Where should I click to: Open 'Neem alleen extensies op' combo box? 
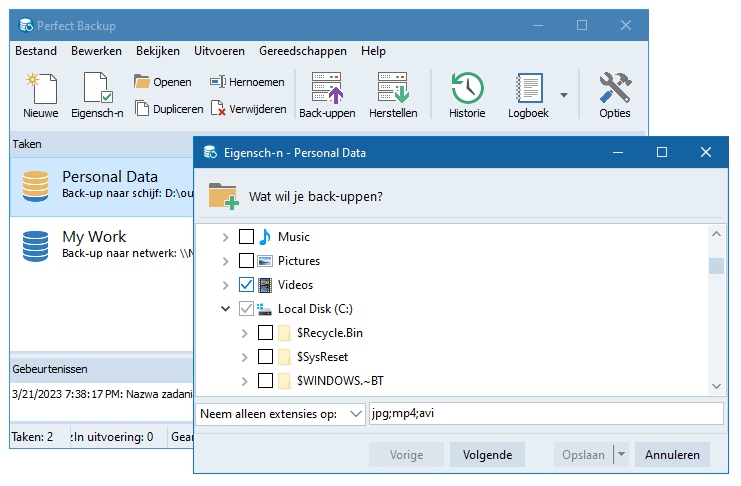pos(280,414)
